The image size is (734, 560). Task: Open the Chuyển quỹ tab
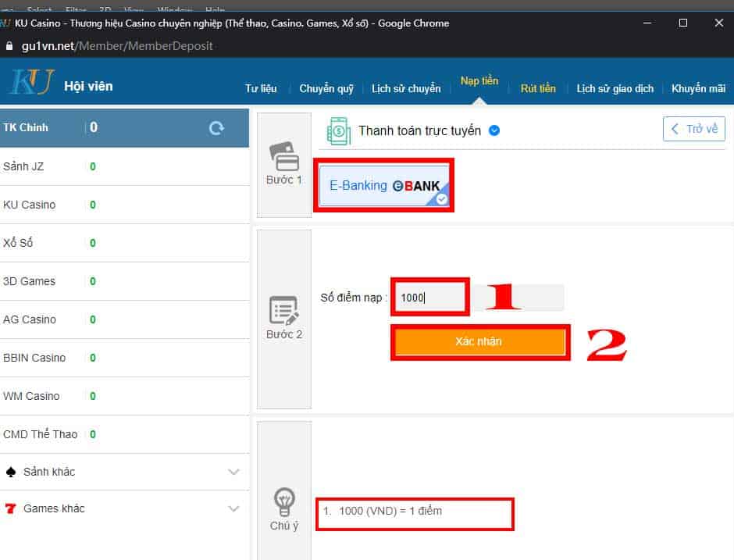(x=326, y=88)
